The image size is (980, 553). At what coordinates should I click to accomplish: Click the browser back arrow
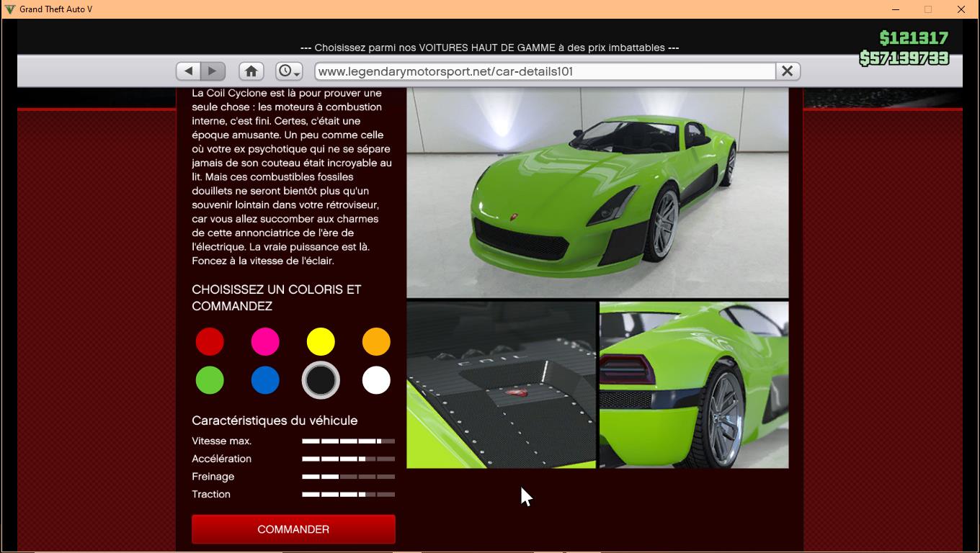click(189, 71)
